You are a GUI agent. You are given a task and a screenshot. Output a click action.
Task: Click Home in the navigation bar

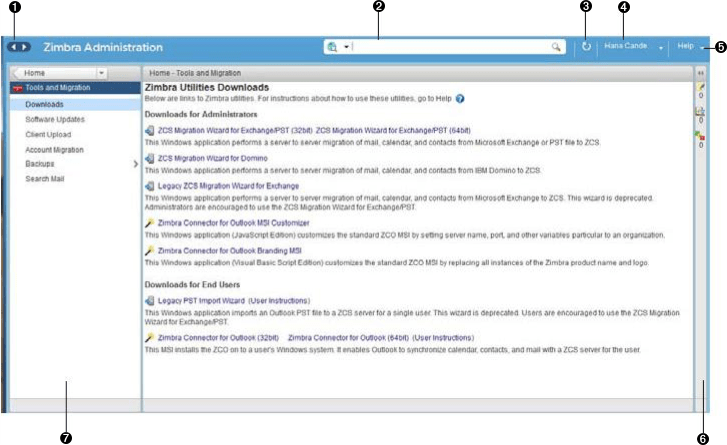click(34, 73)
